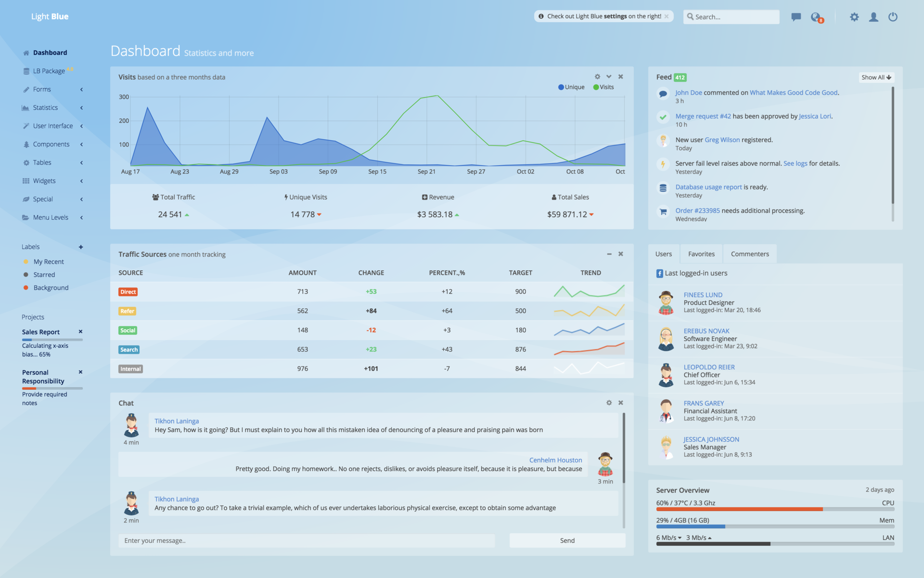Collapse the Visits widget with chevron
Screen dimensions: 924x578
click(x=609, y=77)
